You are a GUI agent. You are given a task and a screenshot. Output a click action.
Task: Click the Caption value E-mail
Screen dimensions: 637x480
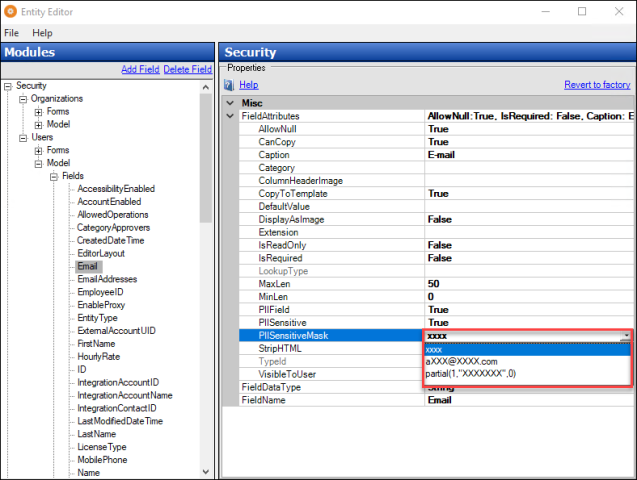pyautogui.click(x=441, y=155)
